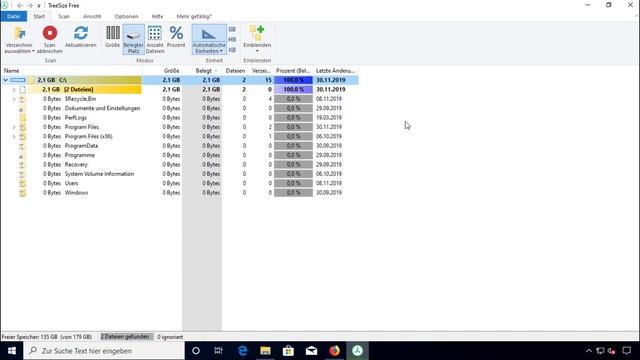The height and width of the screenshot is (360, 640).
Task: Show the Anzahl Dateien mode
Action: pos(155,40)
